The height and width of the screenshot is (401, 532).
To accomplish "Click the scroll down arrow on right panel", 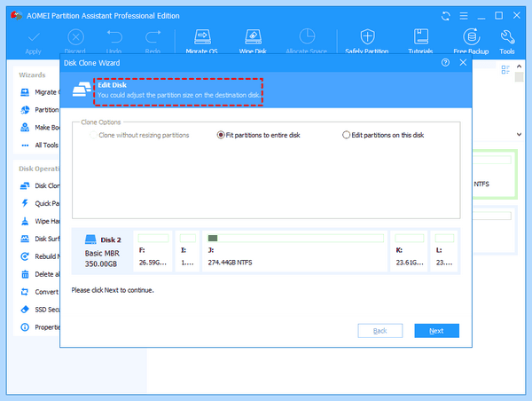I will point(519,135).
